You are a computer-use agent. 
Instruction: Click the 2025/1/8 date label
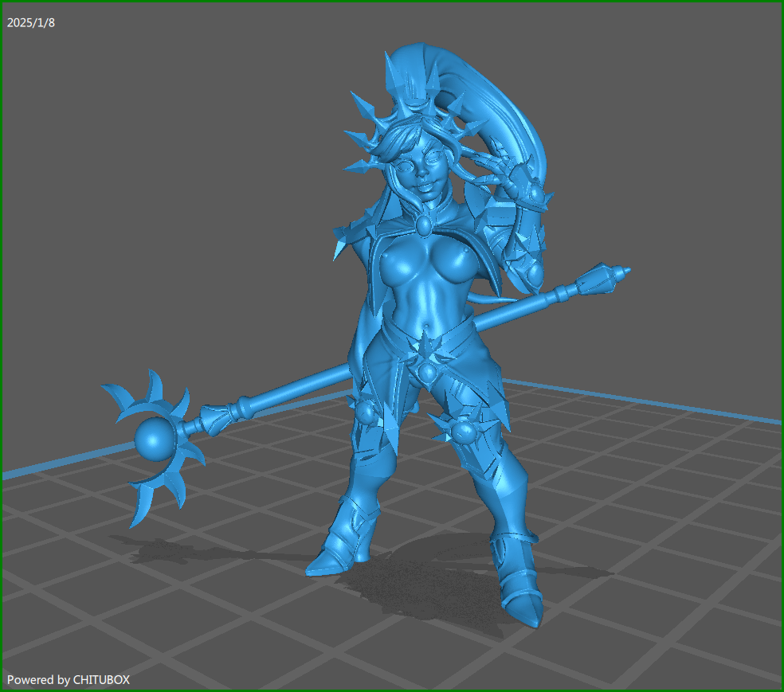pyautogui.click(x=31, y=22)
